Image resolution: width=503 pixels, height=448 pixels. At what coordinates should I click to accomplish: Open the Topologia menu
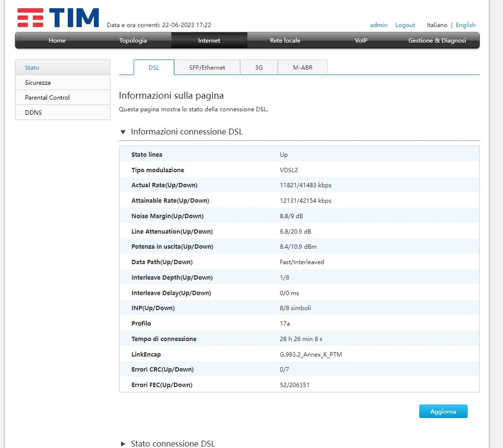click(x=133, y=41)
